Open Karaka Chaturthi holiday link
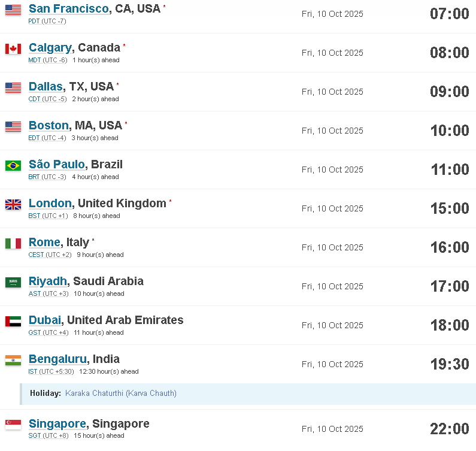476x451 pixels. [121, 393]
